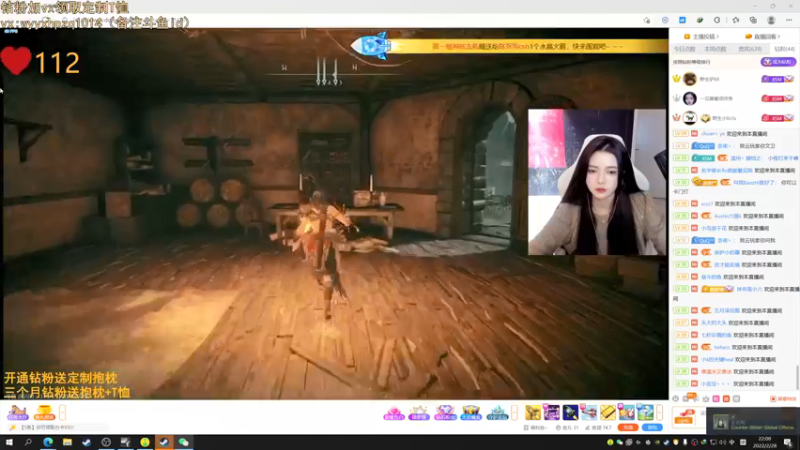This screenshot has width=800, height=450.
Task: Switch to the 本周 ranking tab
Action: coord(715,49)
